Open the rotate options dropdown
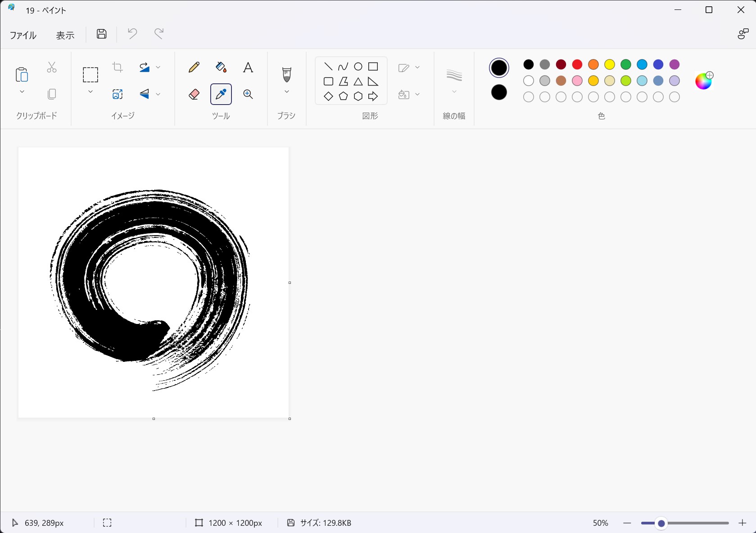 [x=158, y=68]
